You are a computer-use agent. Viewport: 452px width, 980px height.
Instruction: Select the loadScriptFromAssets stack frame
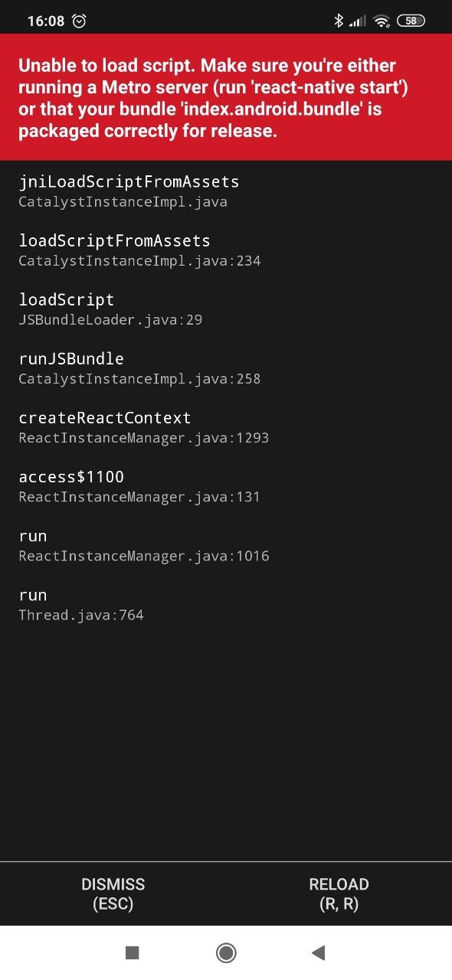(x=226, y=250)
